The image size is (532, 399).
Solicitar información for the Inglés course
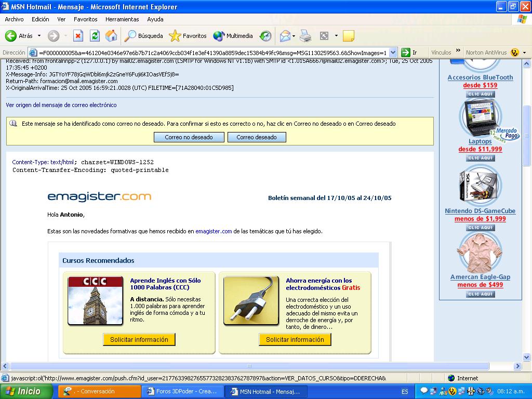pyautogui.click(x=139, y=340)
